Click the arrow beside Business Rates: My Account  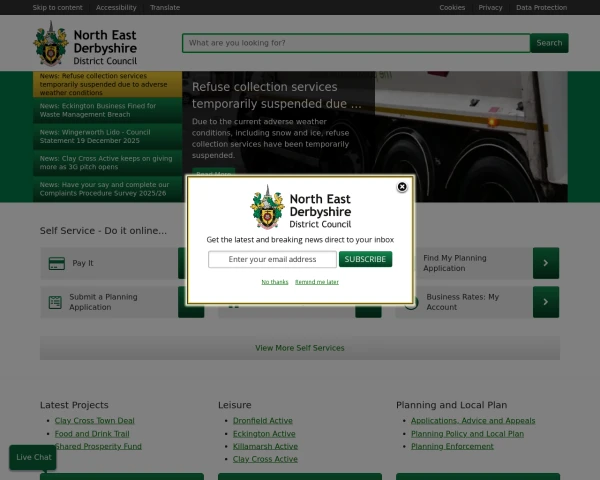545,302
